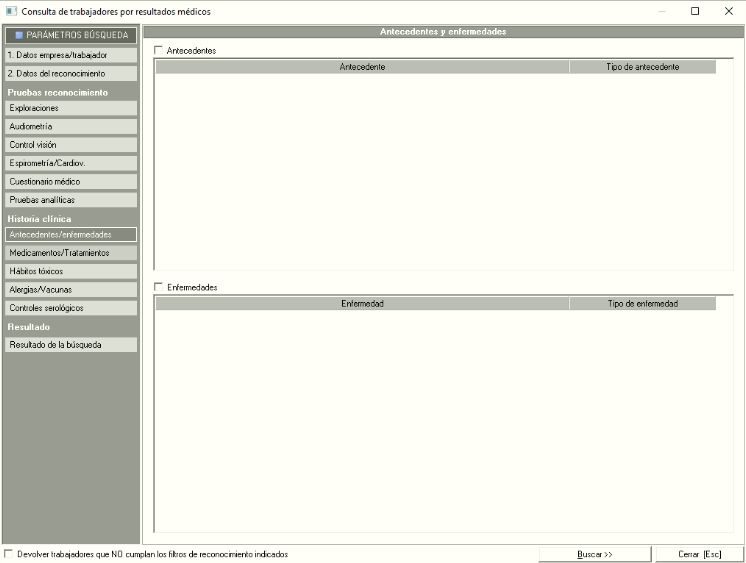Select Cuestionario médico

(x=70, y=182)
